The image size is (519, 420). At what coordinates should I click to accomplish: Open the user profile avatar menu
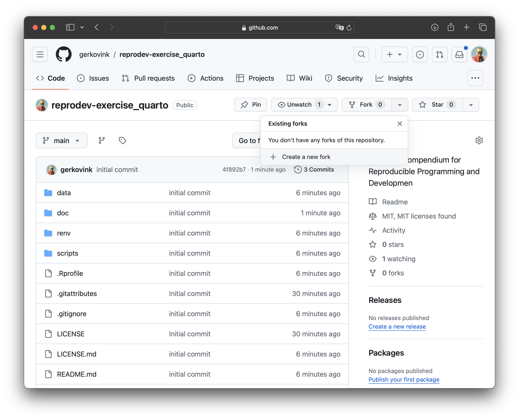coord(479,54)
